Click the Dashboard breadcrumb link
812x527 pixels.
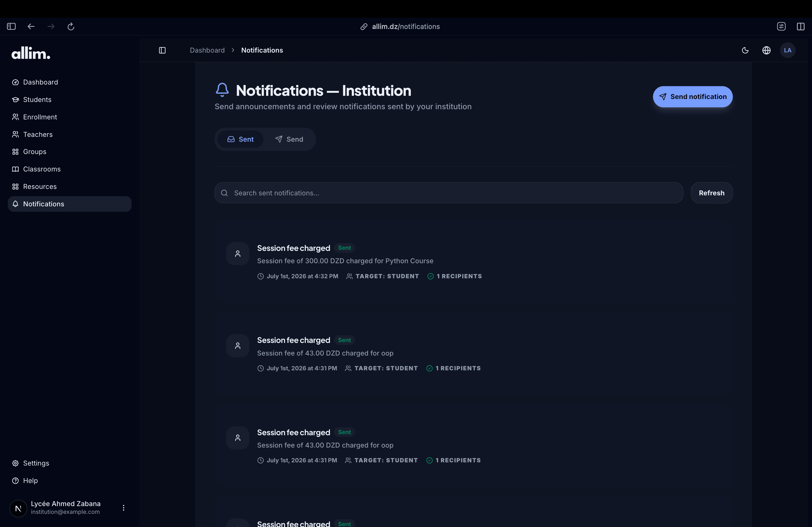point(207,50)
